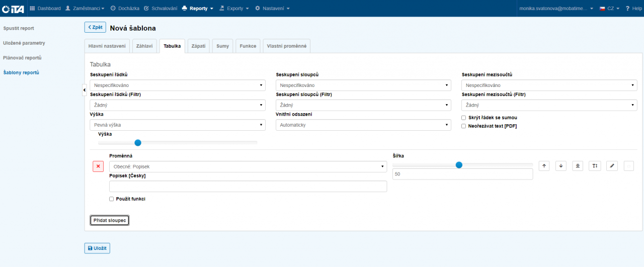
Task: Collapse sidebar with the left arrow handle
Action: pyautogui.click(x=85, y=90)
